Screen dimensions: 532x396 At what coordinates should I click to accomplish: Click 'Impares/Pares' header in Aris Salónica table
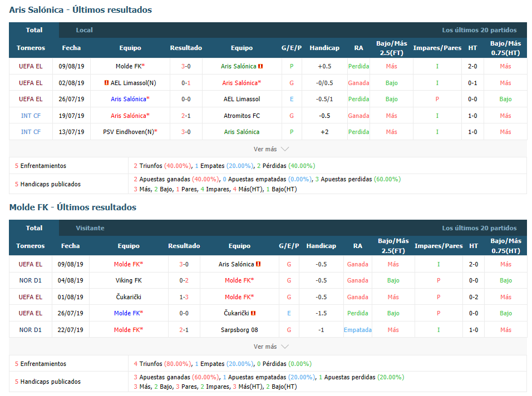437,48
